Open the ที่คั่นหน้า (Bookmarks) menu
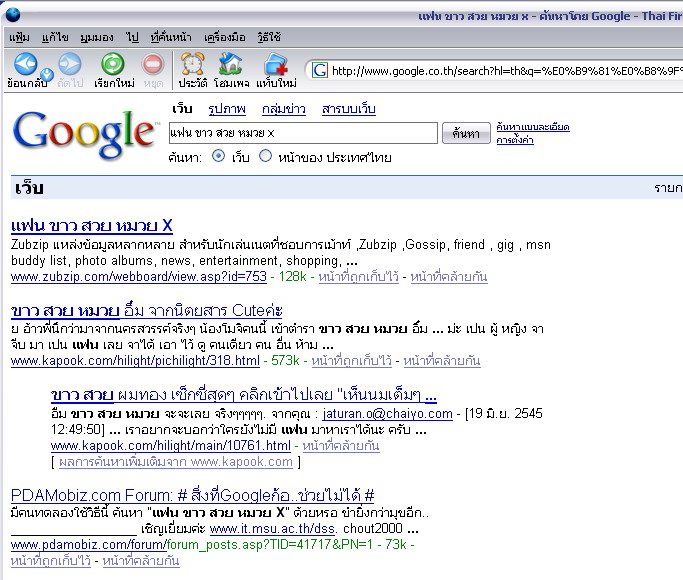The image size is (683, 580). [x=171, y=37]
